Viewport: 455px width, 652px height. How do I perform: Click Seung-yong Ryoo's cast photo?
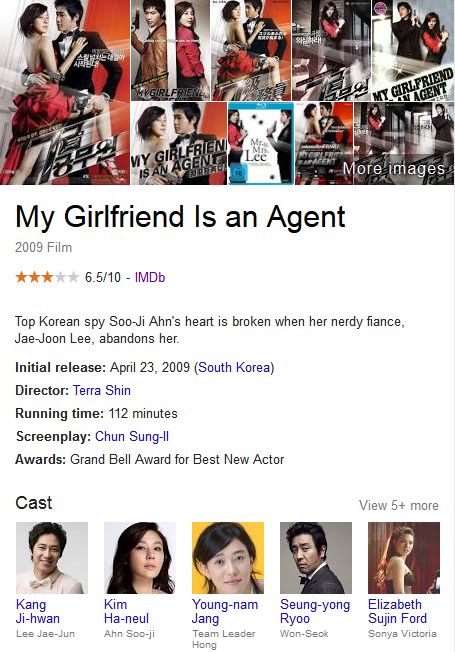(x=316, y=558)
